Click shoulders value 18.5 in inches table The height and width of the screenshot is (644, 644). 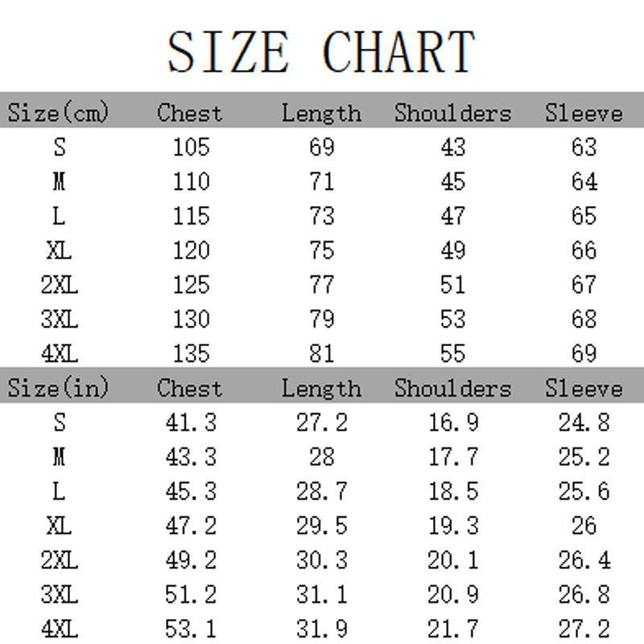(x=452, y=491)
